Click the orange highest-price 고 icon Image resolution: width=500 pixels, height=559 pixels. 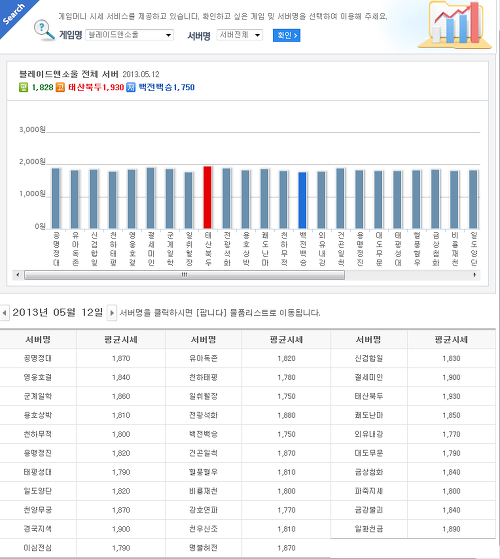point(60,87)
